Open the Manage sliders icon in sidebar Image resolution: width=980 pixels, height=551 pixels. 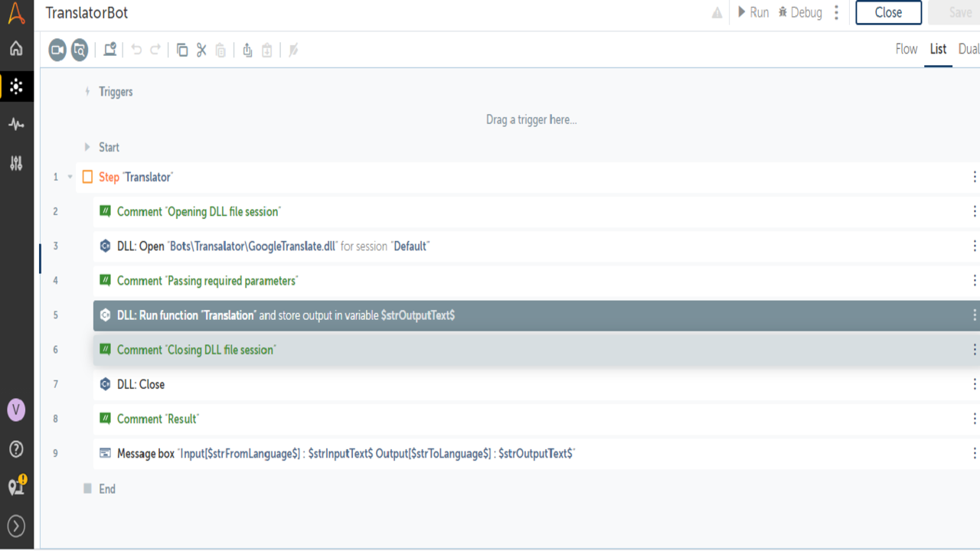pos(16,162)
